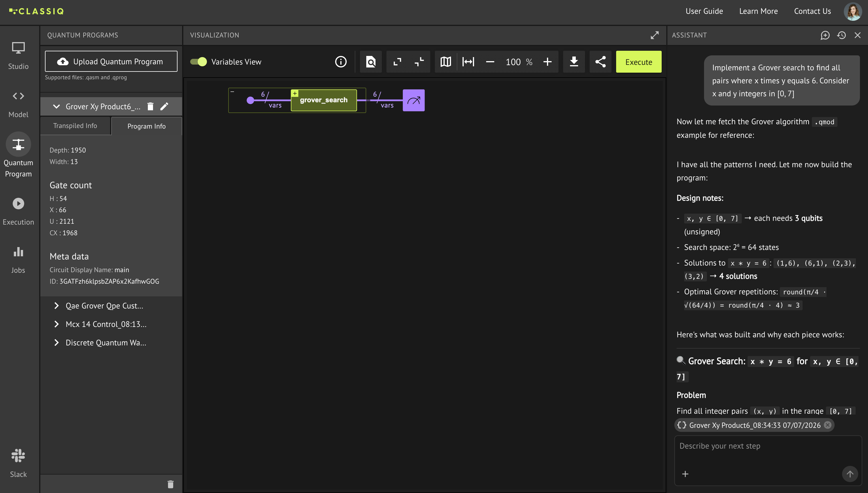Open the Model code editor section

[18, 104]
